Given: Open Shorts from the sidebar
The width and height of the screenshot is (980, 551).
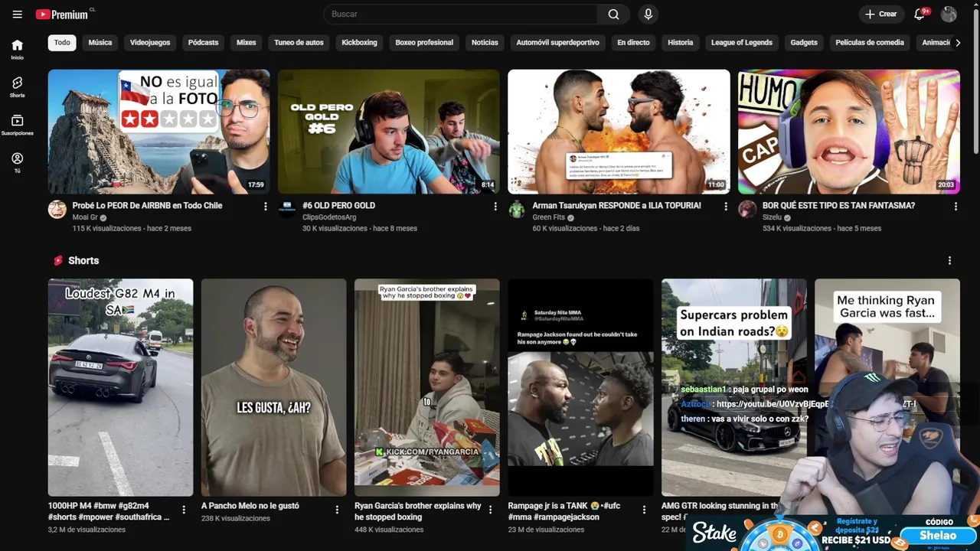Looking at the screenshot, I should pos(17,87).
